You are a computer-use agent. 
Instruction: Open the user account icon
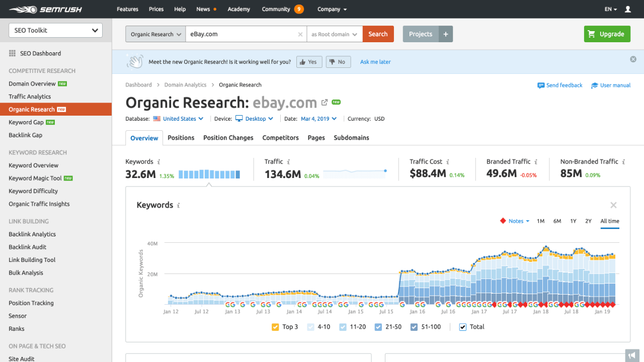(627, 9)
